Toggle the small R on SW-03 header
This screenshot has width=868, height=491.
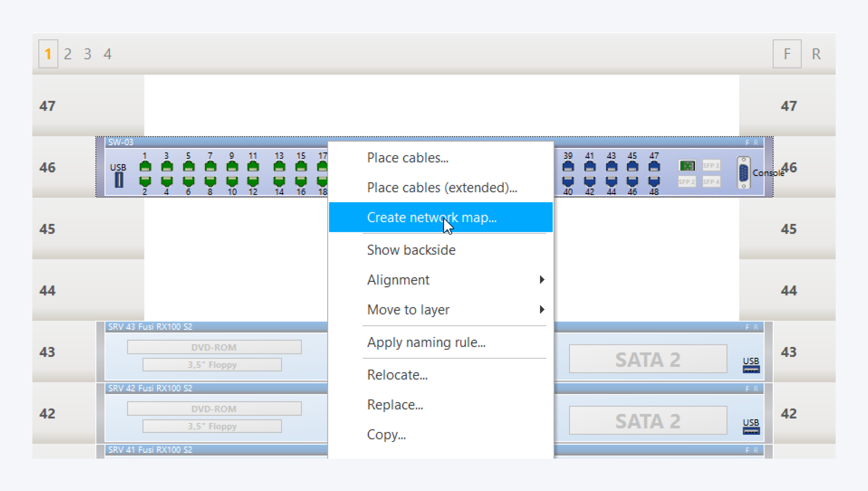tap(756, 143)
